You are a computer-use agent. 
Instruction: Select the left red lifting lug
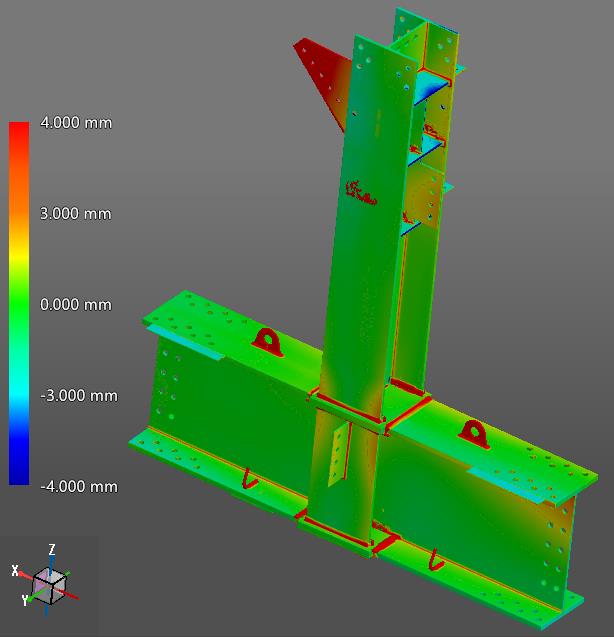coord(268,341)
